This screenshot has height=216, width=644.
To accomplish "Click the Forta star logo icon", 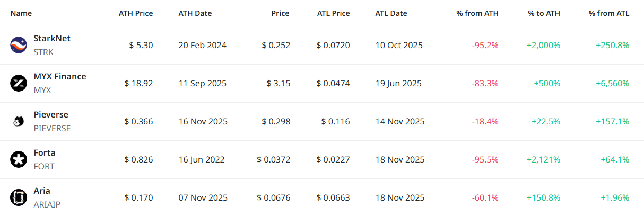I will [19, 159].
